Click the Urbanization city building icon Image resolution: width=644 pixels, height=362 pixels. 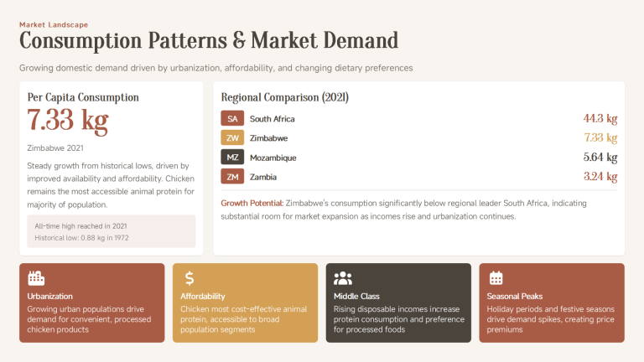click(x=35, y=278)
